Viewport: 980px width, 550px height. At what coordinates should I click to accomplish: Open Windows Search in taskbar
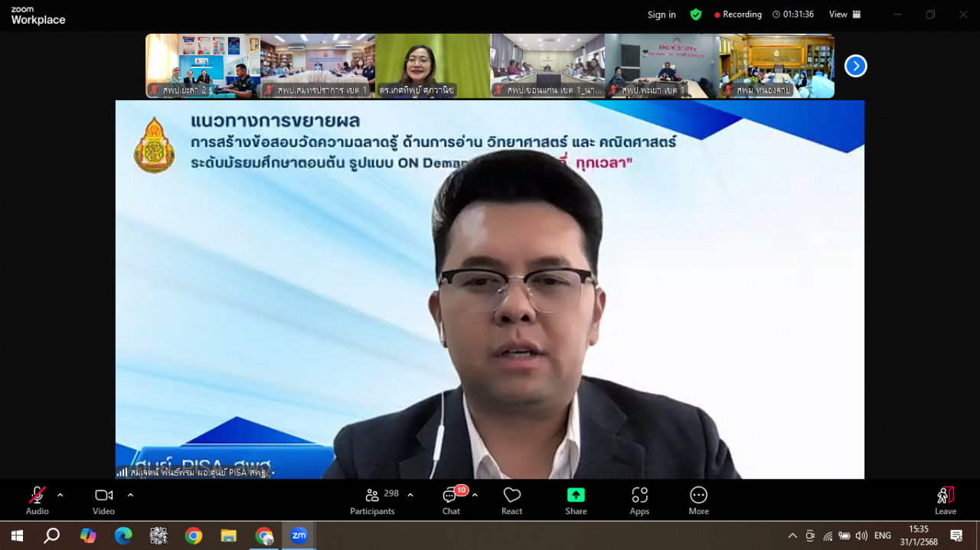pyautogui.click(x=51, y=535)
